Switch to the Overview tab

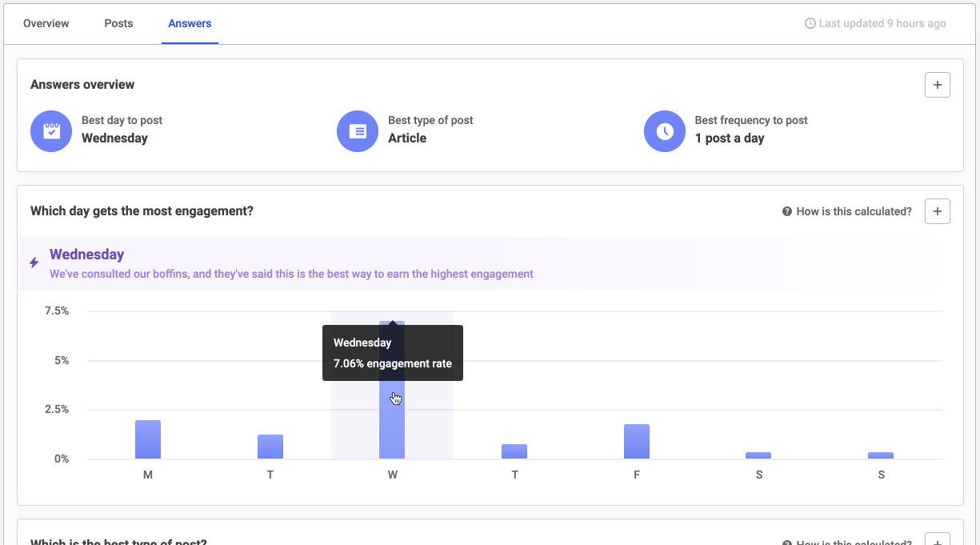(x=46, y=23)
